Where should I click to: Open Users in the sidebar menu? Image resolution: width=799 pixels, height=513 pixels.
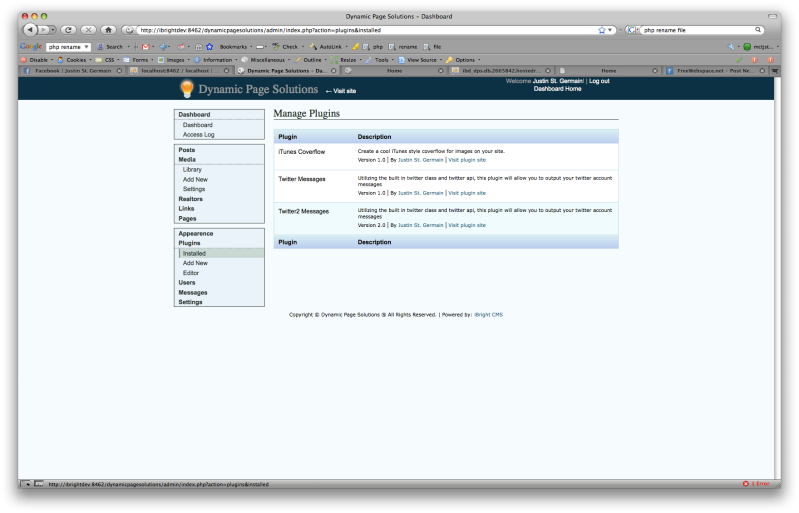click(187, 283)
